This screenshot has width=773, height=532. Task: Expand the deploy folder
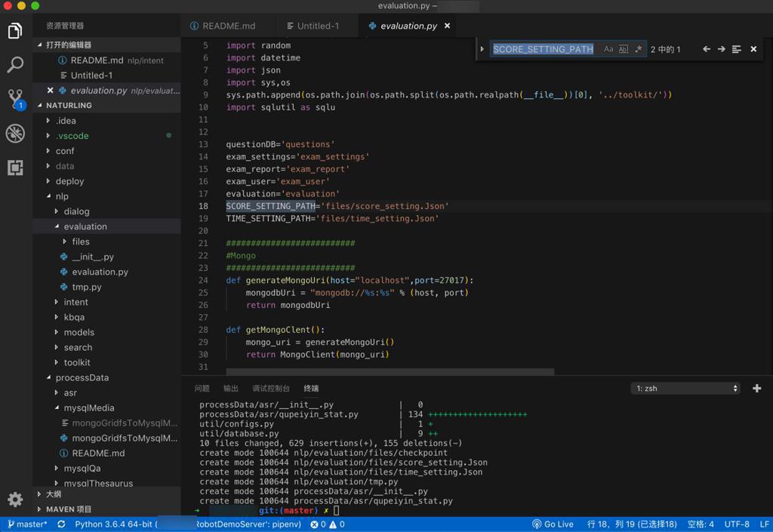pos(106,181)
